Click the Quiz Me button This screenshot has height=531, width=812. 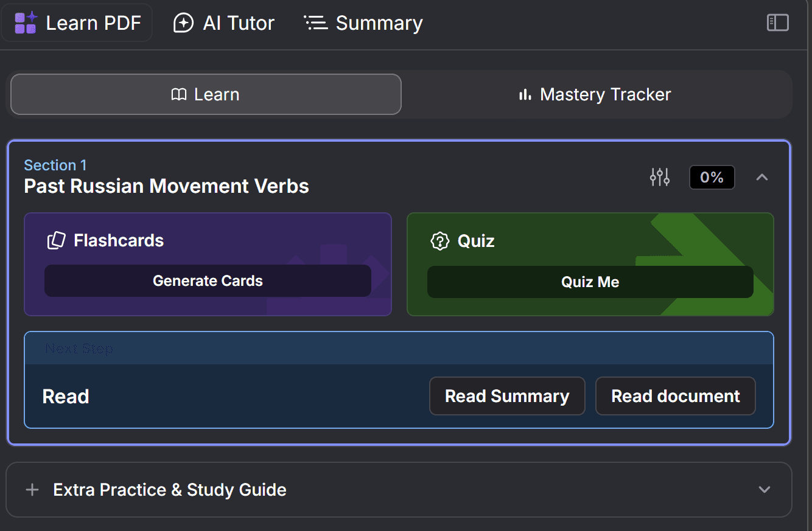pos(590,281)
